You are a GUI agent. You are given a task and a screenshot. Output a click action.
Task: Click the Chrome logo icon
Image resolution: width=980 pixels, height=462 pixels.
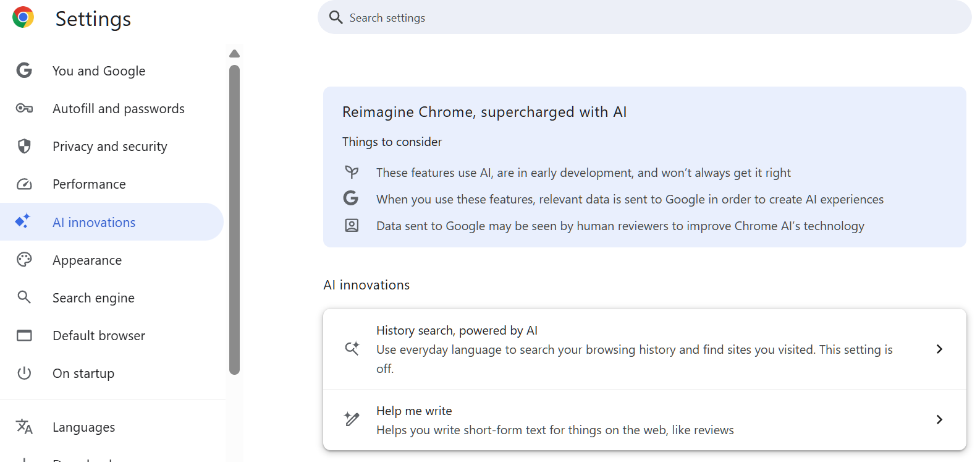(x=23, y=17)
